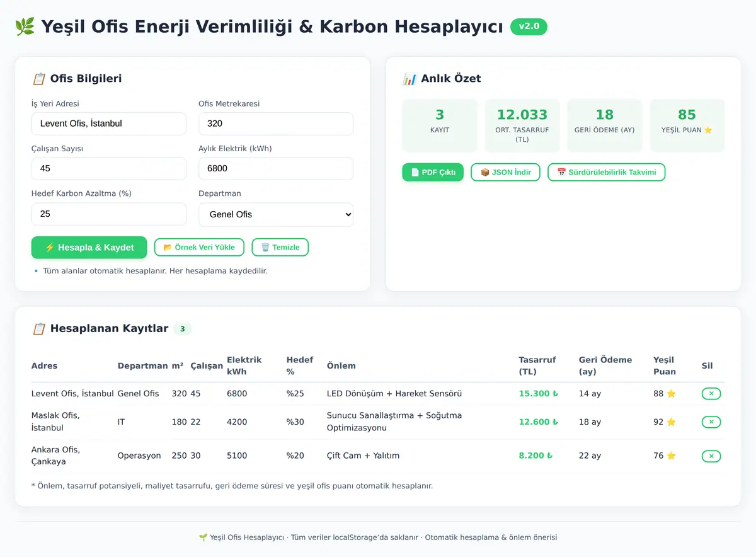Click the blue diamond icon in the hint
Image resolution: width=756 pixels, height=557 pixels.
tap(36, 271)
